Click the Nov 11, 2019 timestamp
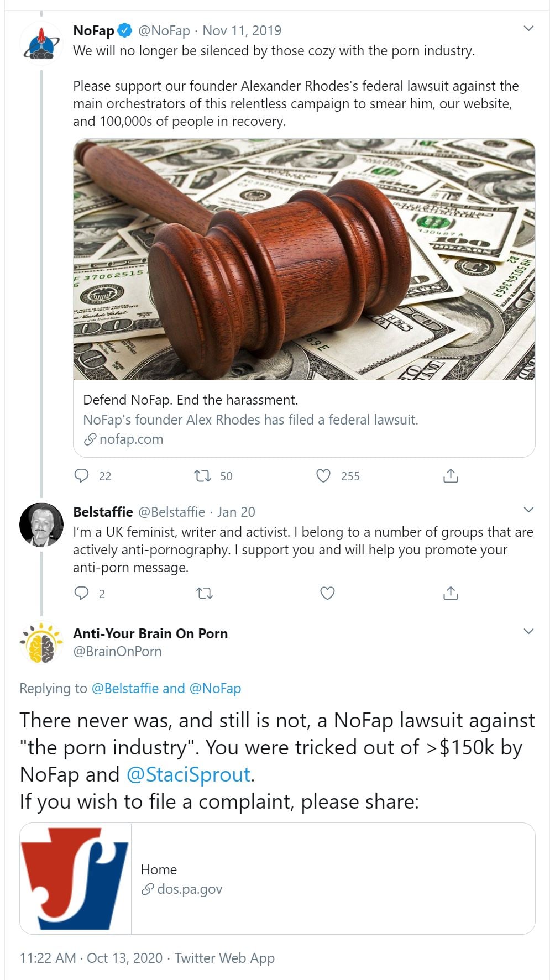 click(242, 31)
